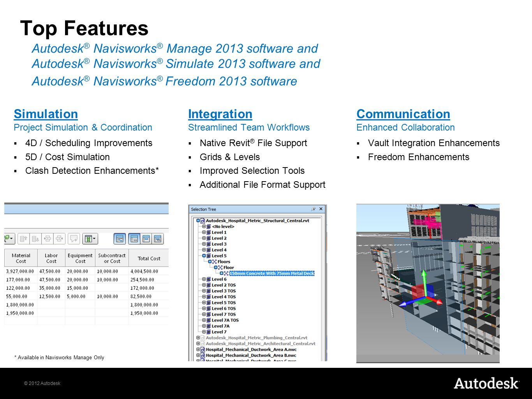
Task: Expand the Level 4 node
Action: [204, 250]
